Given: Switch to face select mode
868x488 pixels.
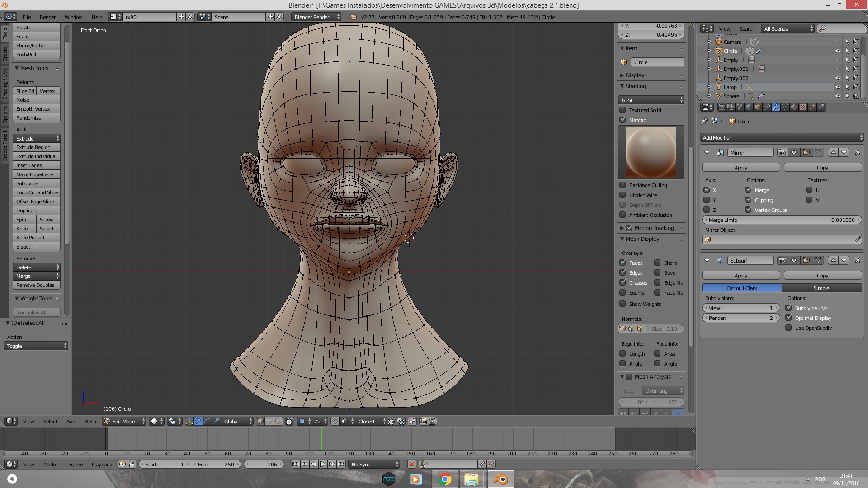Looking at the screenshot, I should tap(278, 421).
